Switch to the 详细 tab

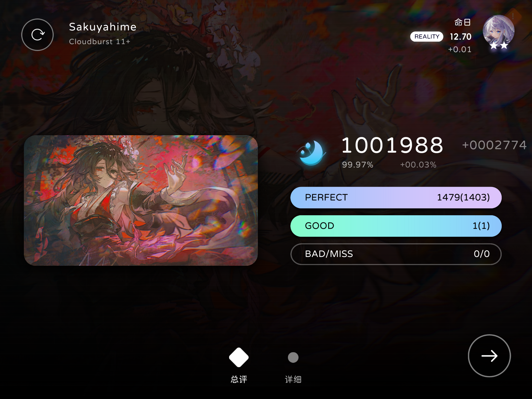click(293, 379)
